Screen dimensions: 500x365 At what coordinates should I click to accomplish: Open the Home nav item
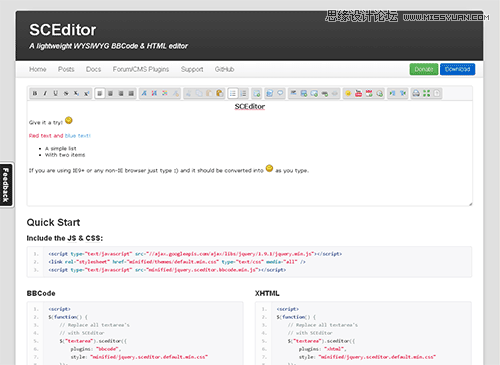click(x=38, y=69)
